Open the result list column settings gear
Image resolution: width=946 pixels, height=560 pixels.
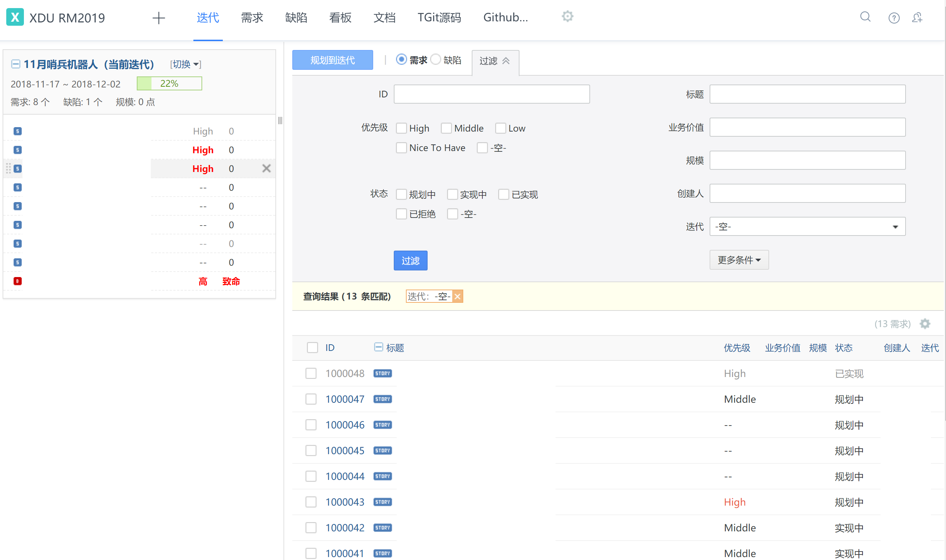(x=924, y=323)
